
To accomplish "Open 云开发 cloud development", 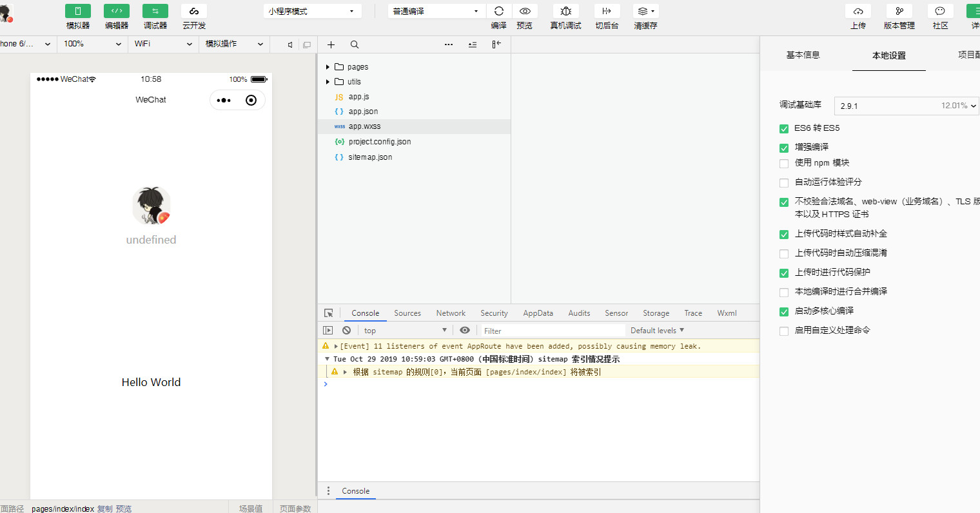I will pyautogui.click(x=194, y=11).
